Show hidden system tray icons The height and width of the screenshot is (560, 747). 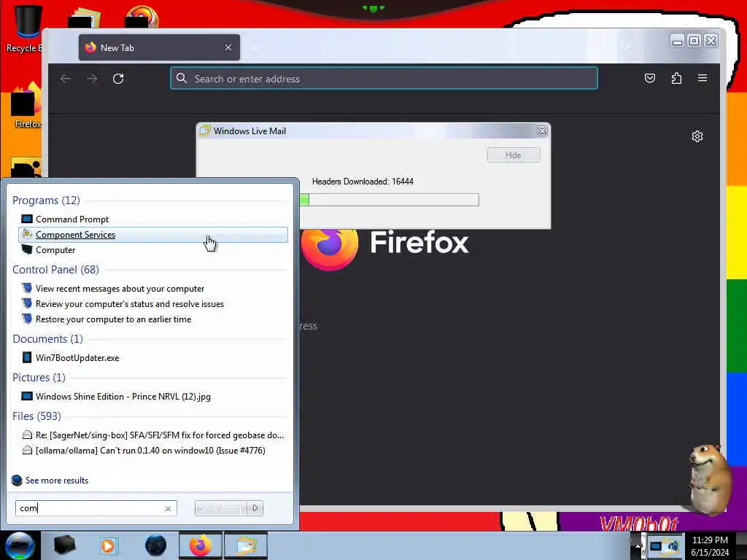pyautogui.click(x=638, y=545)
